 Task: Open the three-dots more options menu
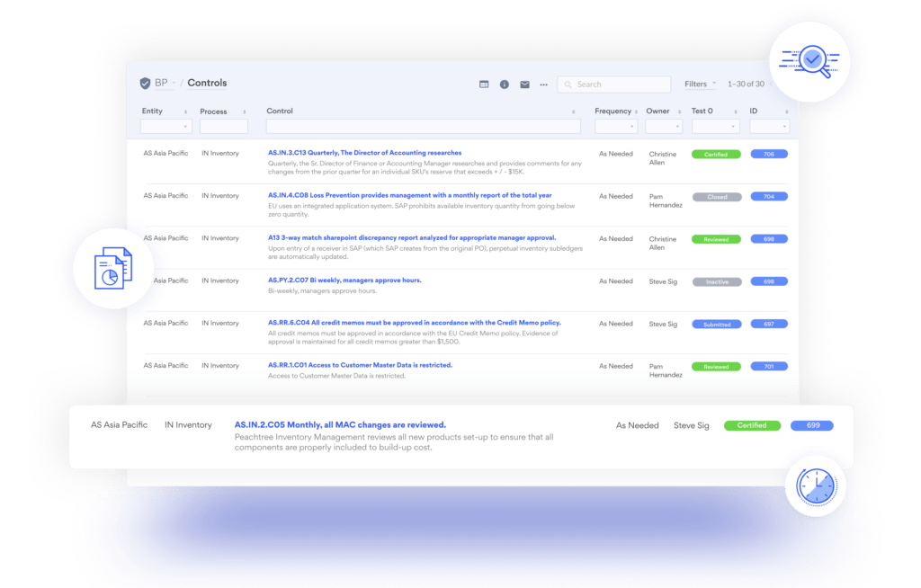click(x=543, y=85)
